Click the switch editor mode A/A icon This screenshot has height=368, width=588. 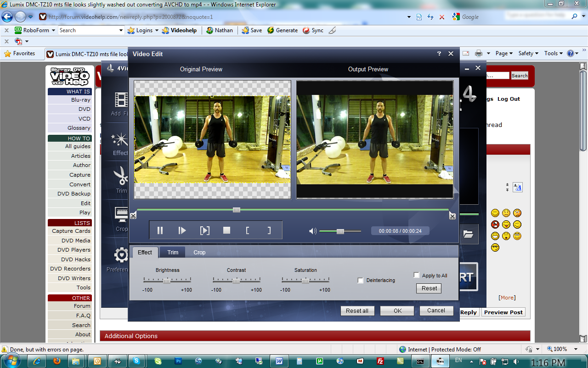point(517,187)
